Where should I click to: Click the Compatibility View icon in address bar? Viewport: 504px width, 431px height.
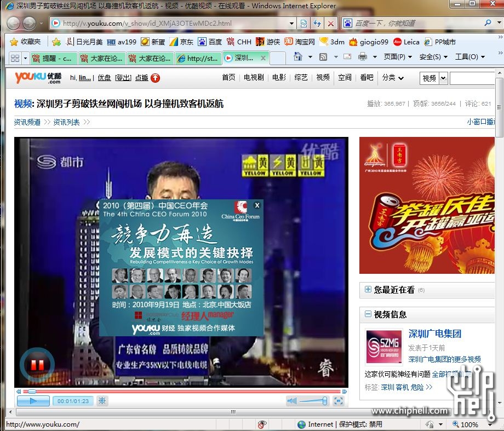click(303, 24)
